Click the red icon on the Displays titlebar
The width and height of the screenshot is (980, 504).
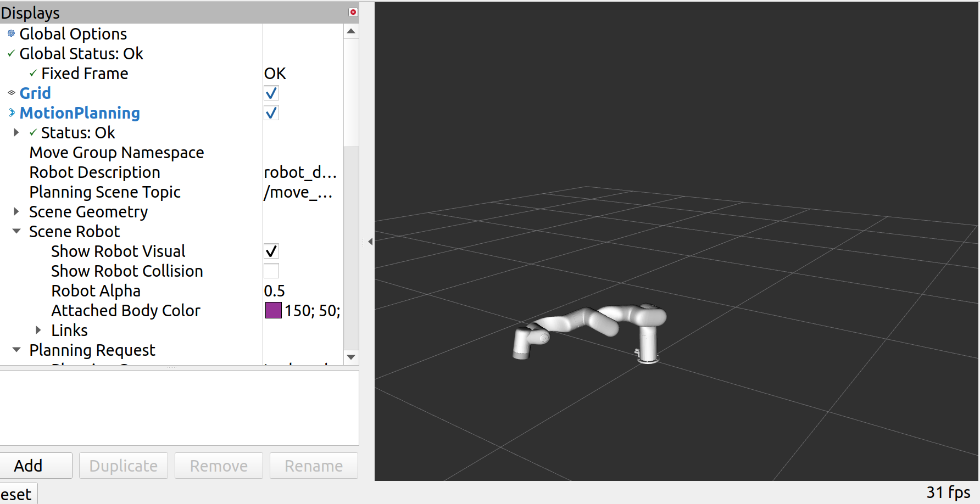point(353,12)
